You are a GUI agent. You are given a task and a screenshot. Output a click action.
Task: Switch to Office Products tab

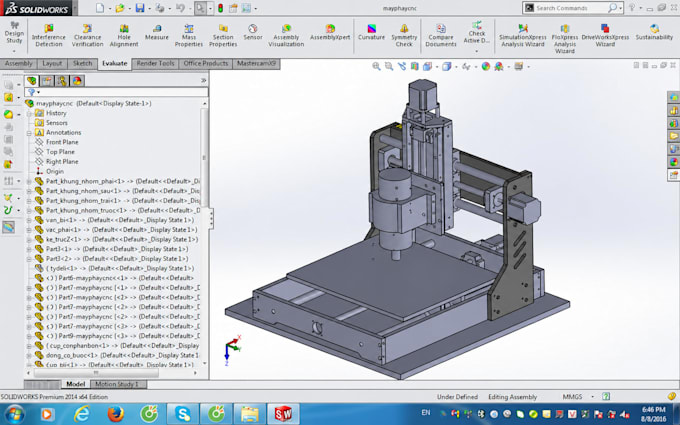pyautogui.click(x=206, y=63)
